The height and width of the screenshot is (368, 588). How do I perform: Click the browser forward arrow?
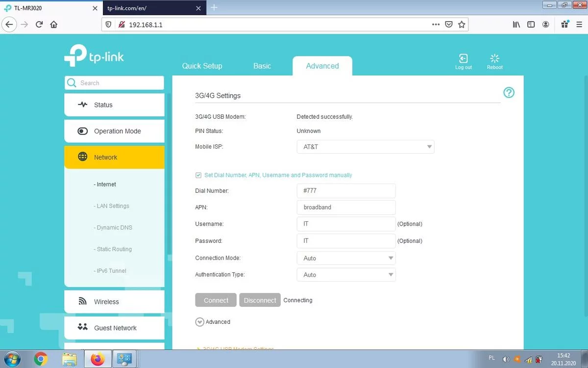click(24, 24)
